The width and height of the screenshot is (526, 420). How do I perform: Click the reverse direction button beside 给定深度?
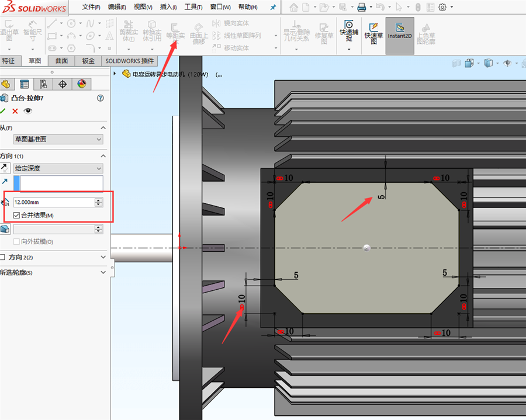coord(5,168)
